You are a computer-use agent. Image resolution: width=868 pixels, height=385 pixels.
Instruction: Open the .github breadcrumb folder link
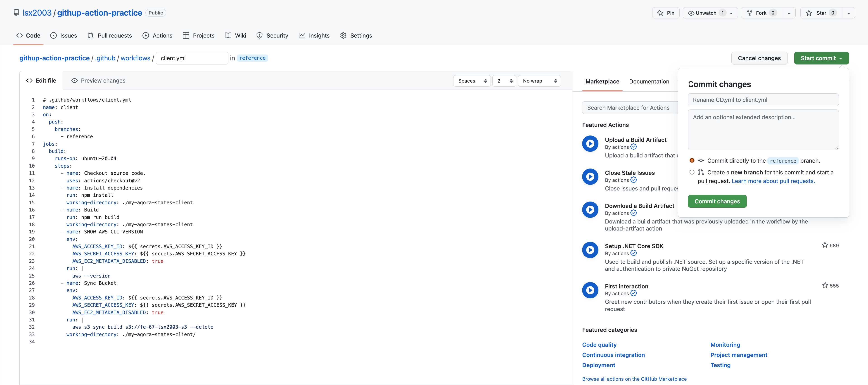(105, 58)
